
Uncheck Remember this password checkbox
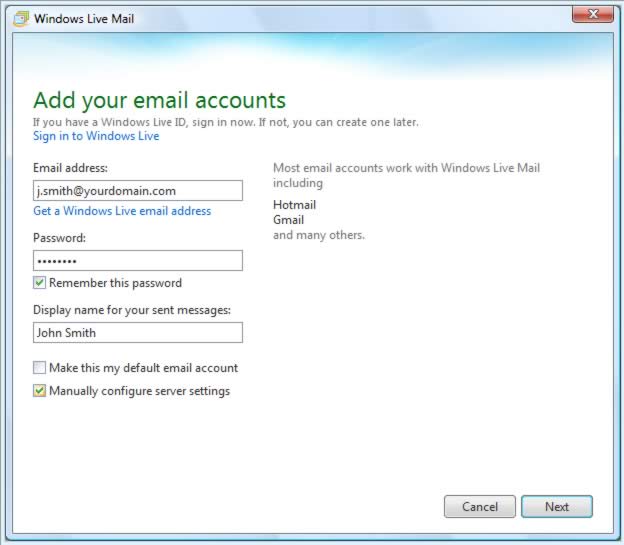[39, 283]
